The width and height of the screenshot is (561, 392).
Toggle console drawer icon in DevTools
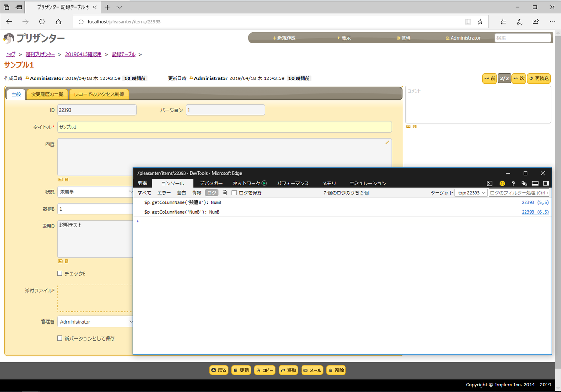point(489,184)
